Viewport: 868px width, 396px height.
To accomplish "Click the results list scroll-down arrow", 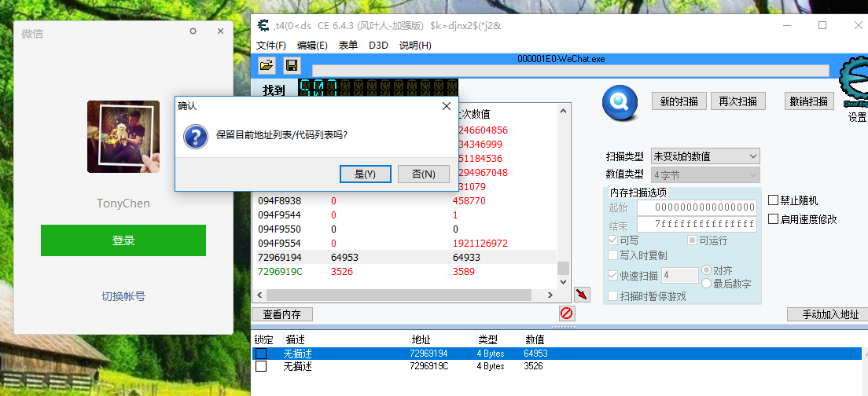I will tap(563, 281).
